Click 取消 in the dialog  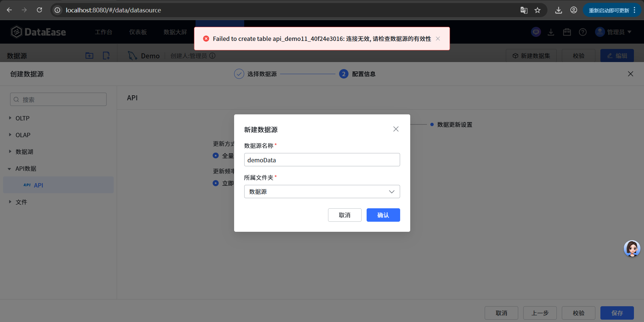coord(344,215)
